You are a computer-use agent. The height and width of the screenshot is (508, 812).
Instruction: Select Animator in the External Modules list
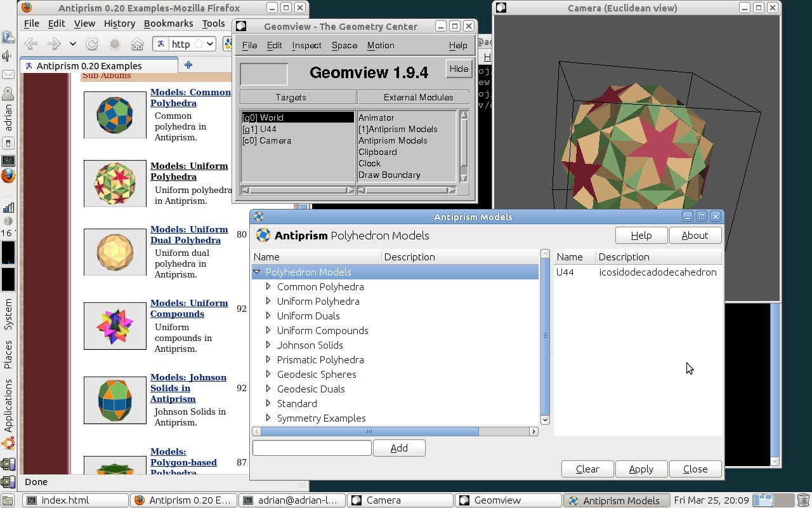407,117
